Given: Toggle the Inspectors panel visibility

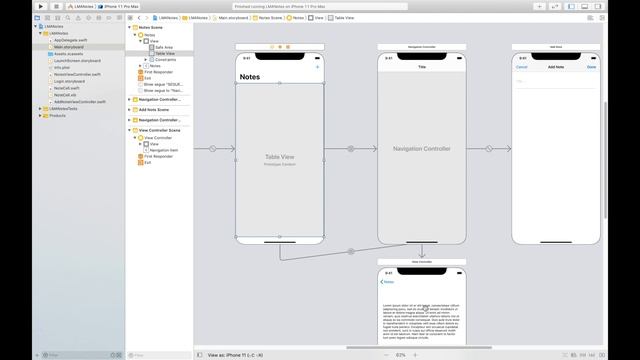Looking at the screenshot, I should [598, 7].
